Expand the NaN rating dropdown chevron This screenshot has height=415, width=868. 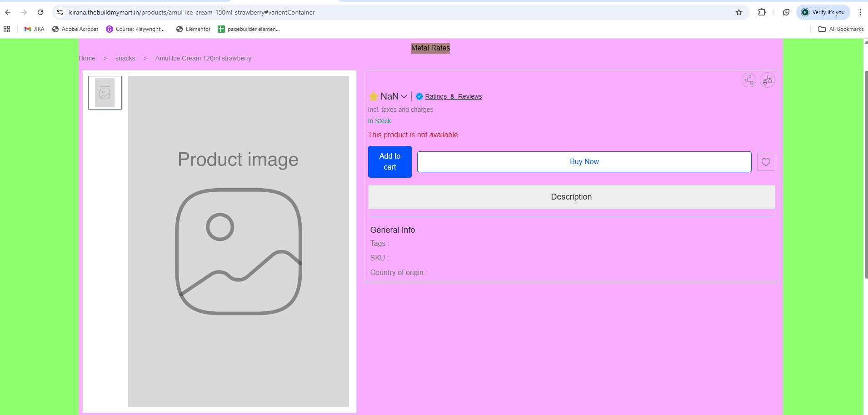[x=404, y=96]
